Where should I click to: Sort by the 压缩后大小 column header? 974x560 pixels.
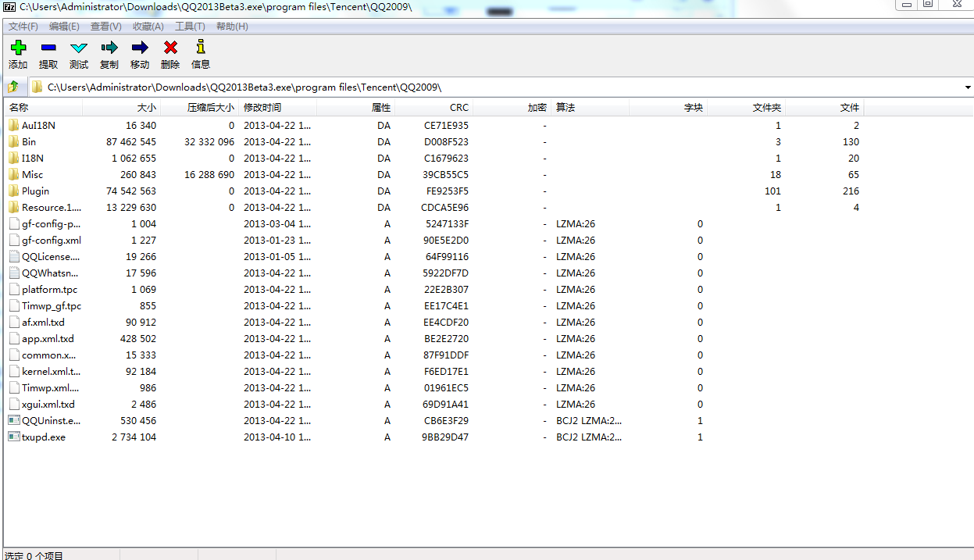[199, 108]
